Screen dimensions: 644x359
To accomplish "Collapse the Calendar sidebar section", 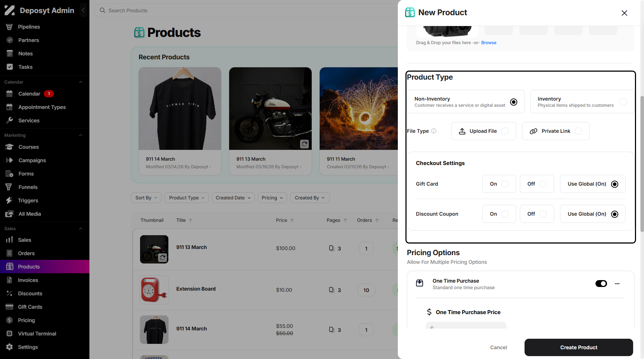I will pyautogui.click(x=81, y=82).
